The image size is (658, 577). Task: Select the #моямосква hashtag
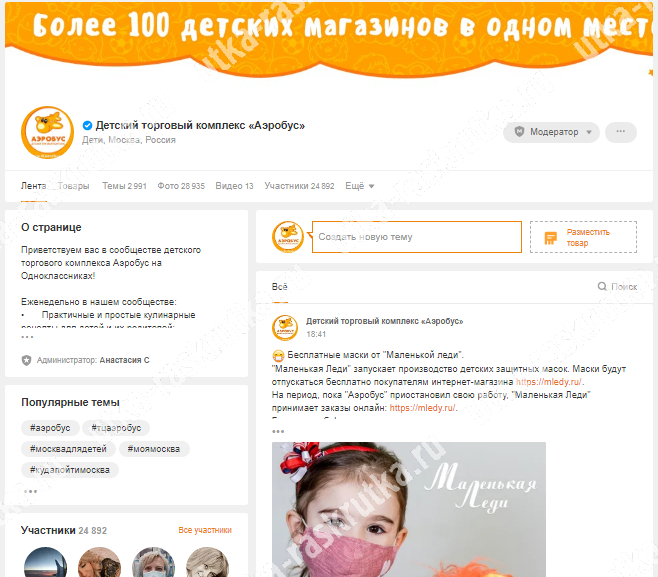(x=154, y=449)
